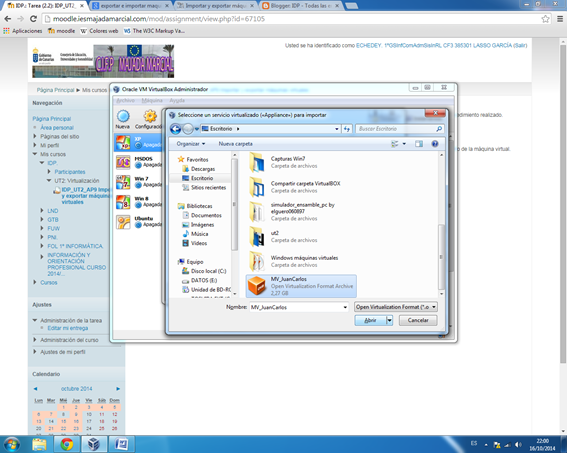Click the Editar mi entrega link

(68, 328)
